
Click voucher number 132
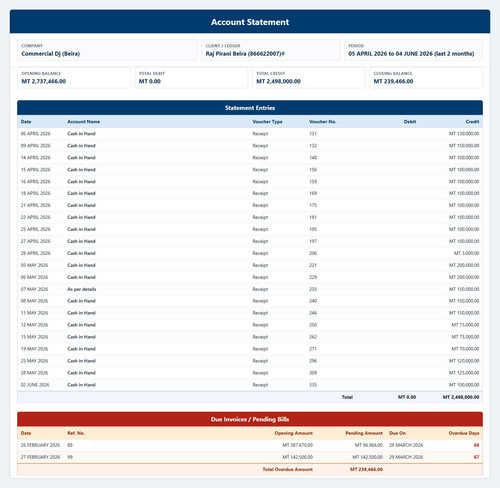pos(313,146)
